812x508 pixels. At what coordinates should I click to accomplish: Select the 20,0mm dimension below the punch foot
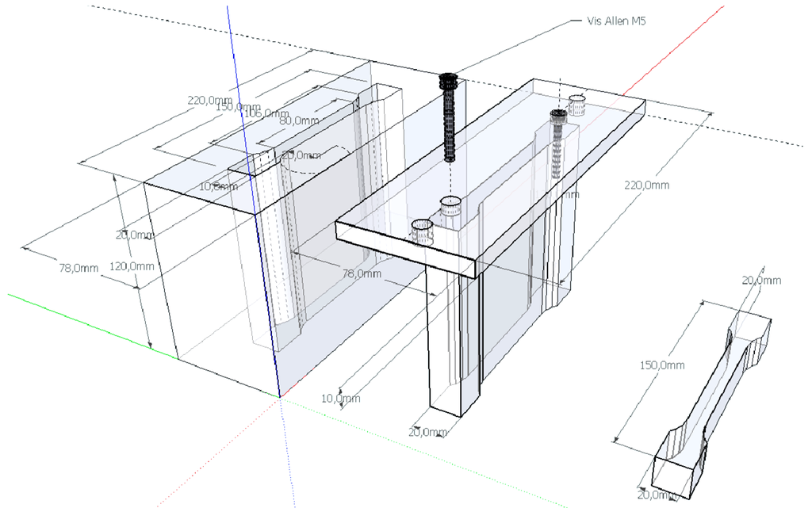click(428, 432)
